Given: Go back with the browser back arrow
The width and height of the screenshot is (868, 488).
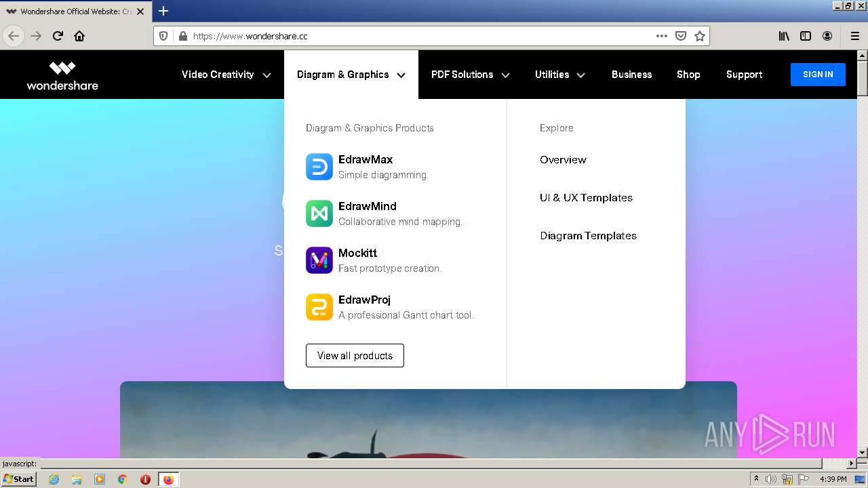Looking at the screenshot, I should click(x=14, y=36).
